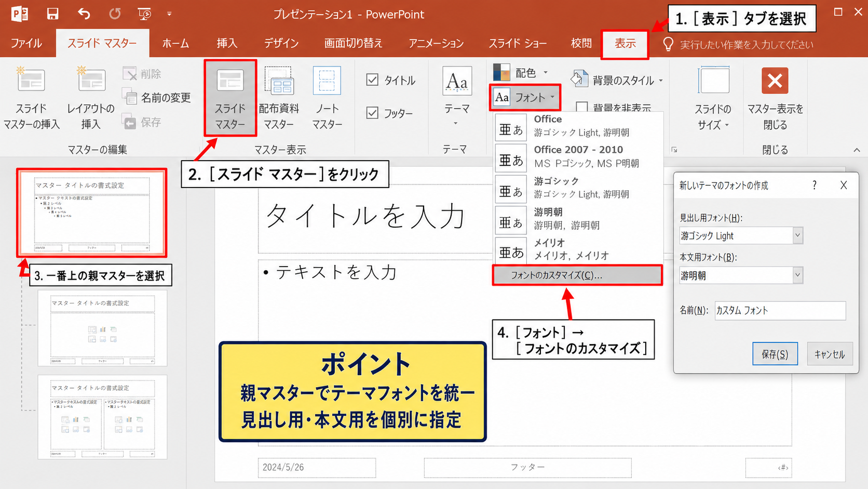Open the ファイル tab
Image resolution: width=868 pixels, height=489 pixels.
(26, 43)
